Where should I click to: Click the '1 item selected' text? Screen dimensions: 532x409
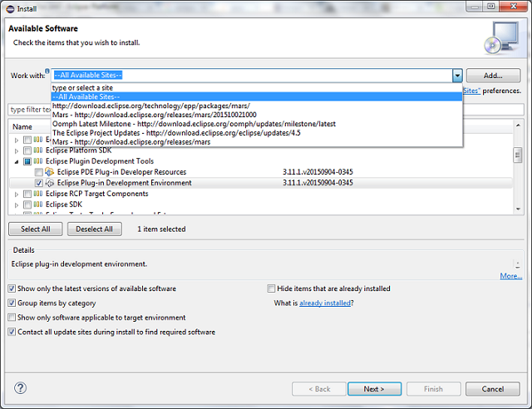pos(161,229)
